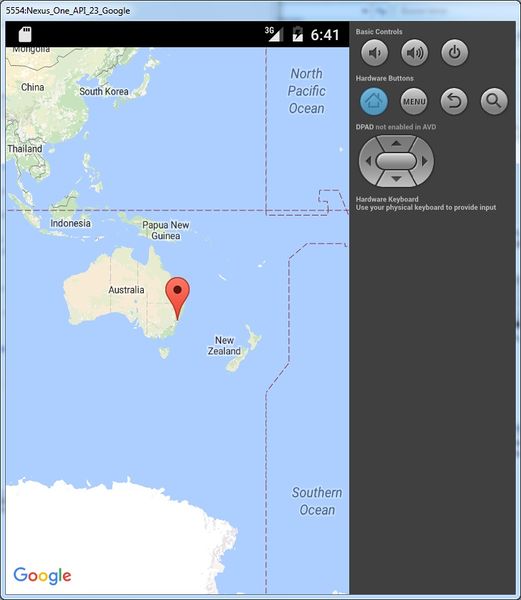Tap the battery charging icon
This screenshot has height=600, width=521.
point(297,34)
